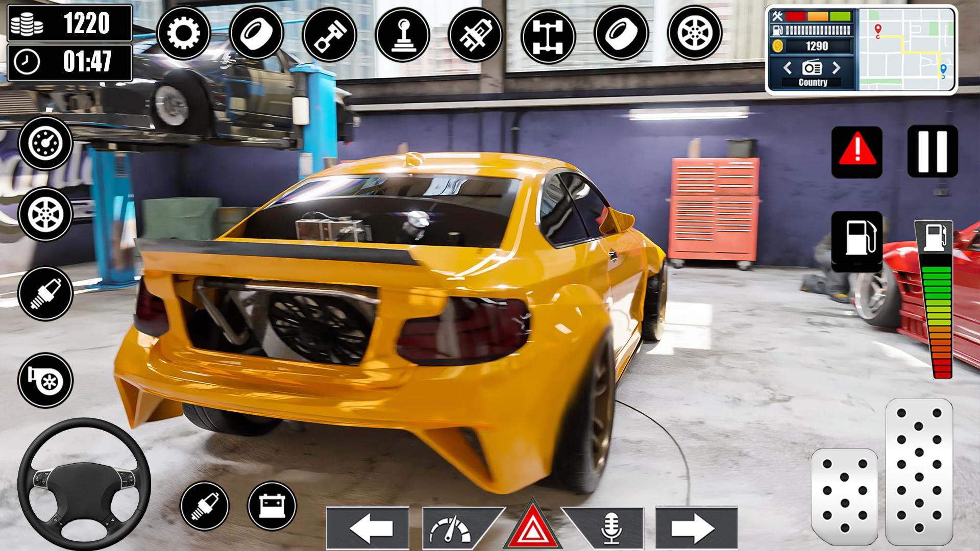980x551 pixels.
Task: Click the red warning alert button
Action: [857, 152]
